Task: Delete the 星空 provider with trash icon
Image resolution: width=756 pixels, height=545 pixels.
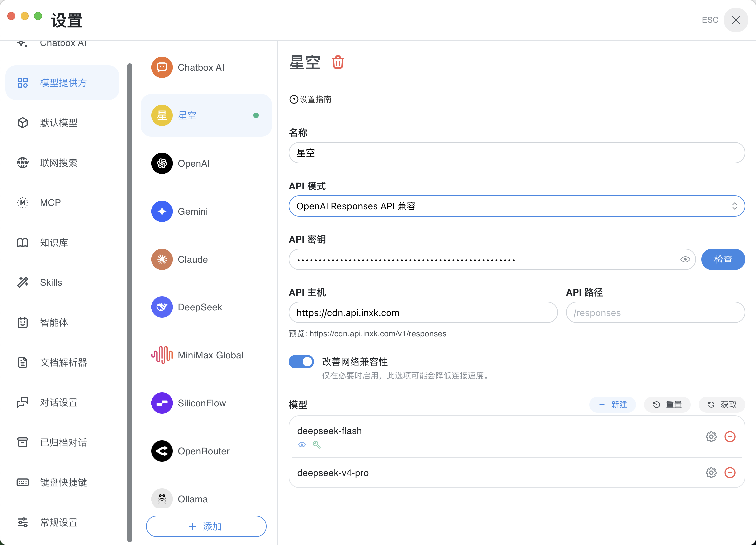Action: [338, 62]
